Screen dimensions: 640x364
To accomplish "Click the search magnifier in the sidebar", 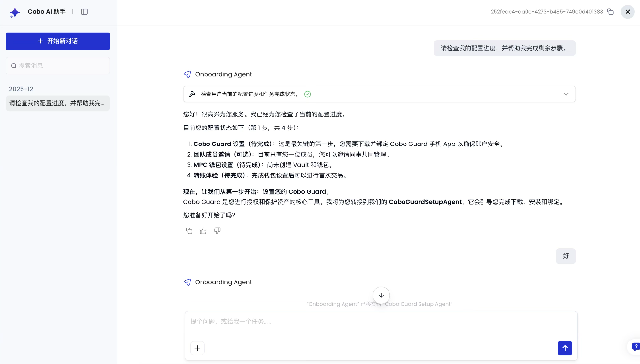I will [x=14, y=66].
